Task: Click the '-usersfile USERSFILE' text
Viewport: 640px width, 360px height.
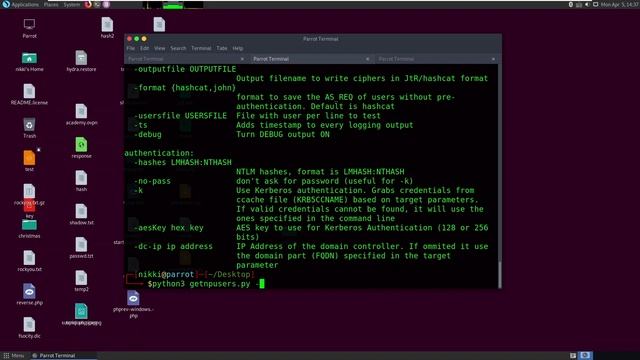Action: pos(180,116)
